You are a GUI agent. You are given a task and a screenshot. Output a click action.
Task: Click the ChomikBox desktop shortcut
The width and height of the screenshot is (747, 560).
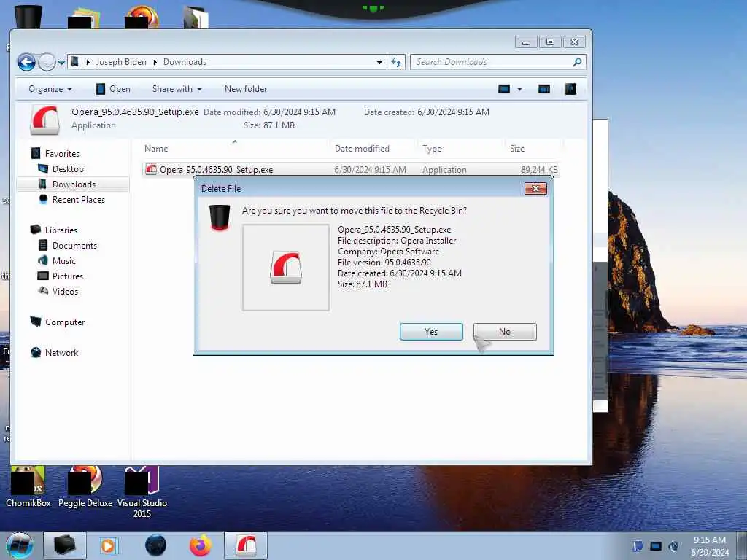[28, 487]
